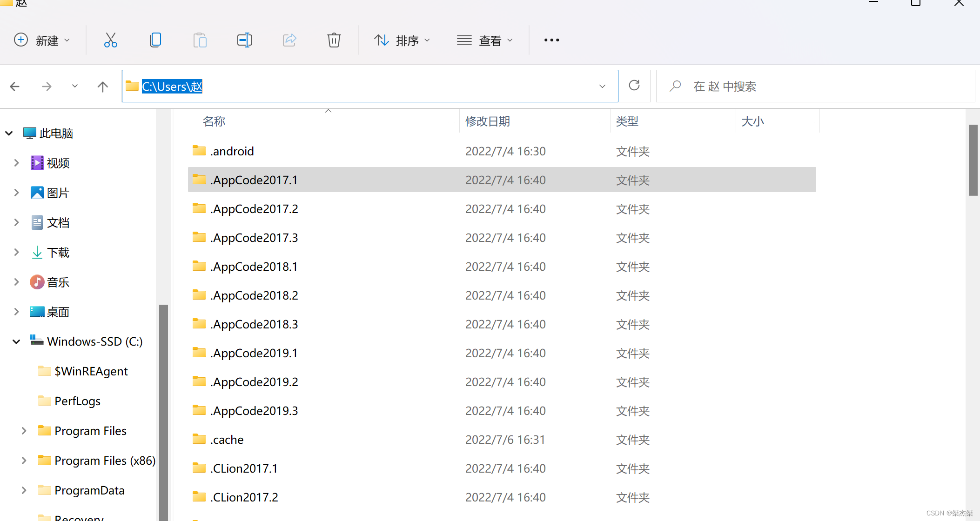Click the Refresh button beside address bar
980x521 pixels.
(634, 86)
